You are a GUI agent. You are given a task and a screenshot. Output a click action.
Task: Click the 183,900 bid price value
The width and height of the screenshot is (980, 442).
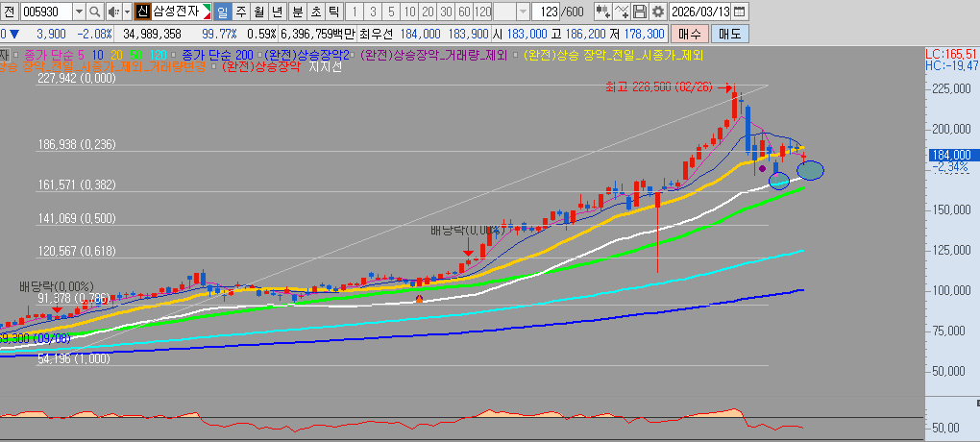(x=469, y=34)
